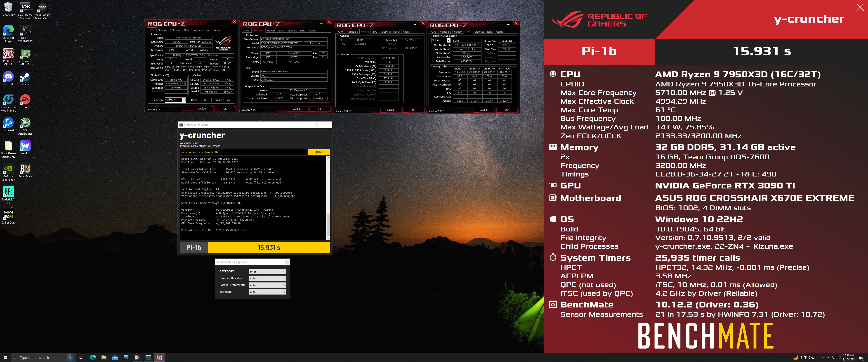868x362 pixels.
Task: Open Story Plasma Cutter Only file icon
Action: coord(8,149)
